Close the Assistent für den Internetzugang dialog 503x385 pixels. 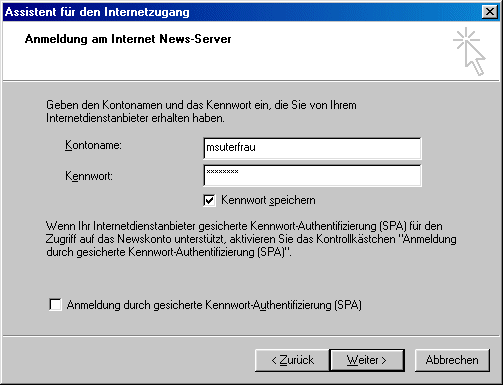490,12
